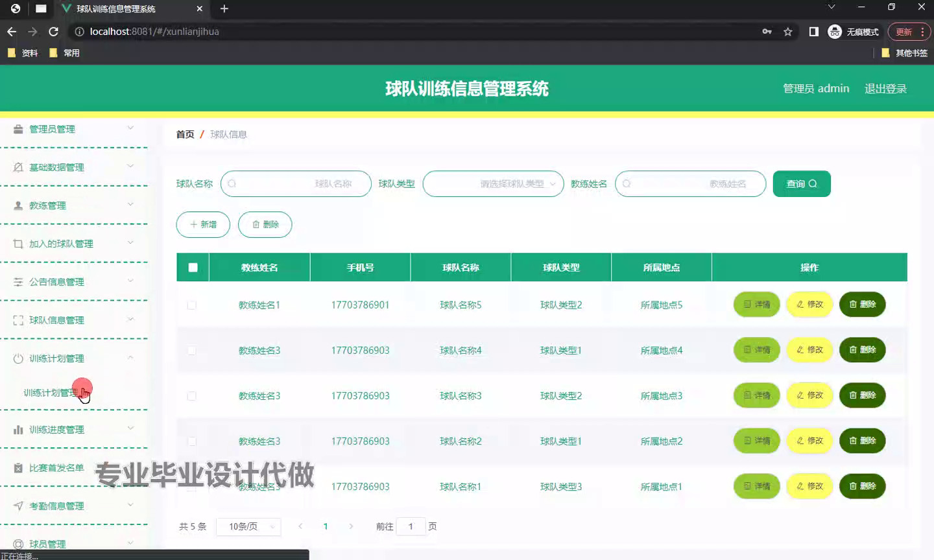The height and width of the screenshot is (560, 934).
Task: Click the icon beside 球员管理
Action: (x=18, y=544)
